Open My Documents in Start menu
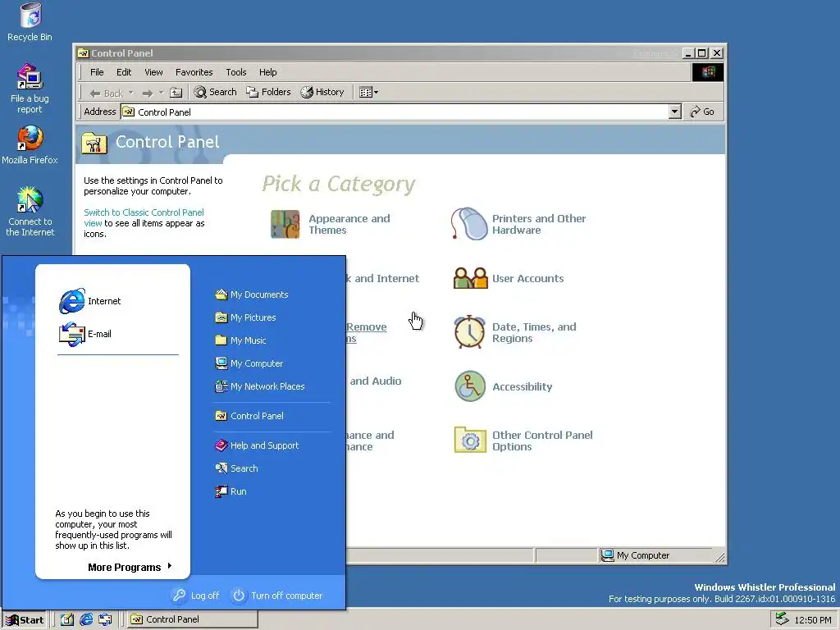Screen dimensions: 840x630 [251, 294]
